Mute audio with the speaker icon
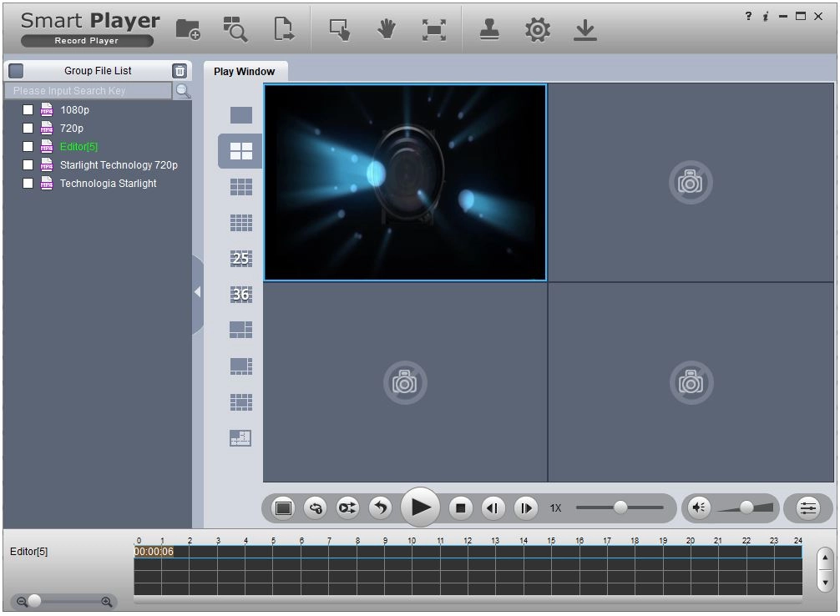The image size is (840, 616). coord(699,507)
